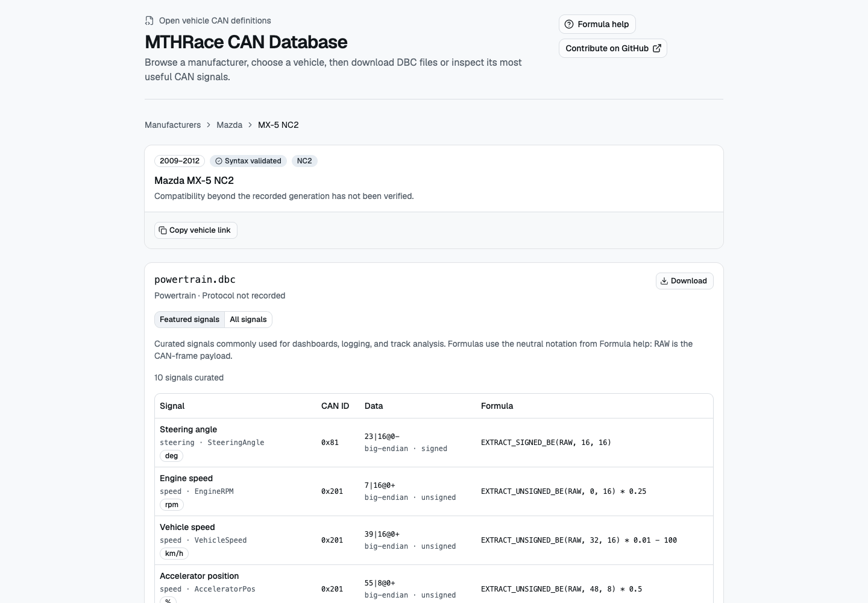The height and width of the screenshot is (603, 868).
Task: Click the NC2 generation badge
Action: (304, 161)
